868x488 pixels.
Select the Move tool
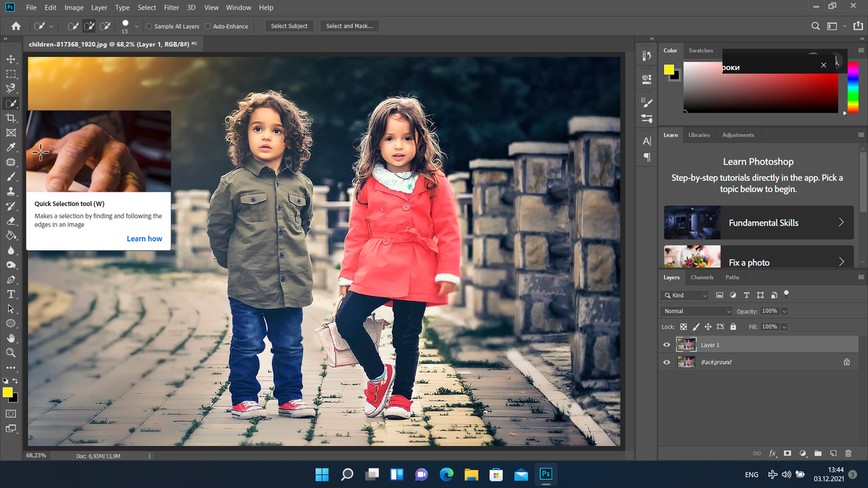(11, 59)
